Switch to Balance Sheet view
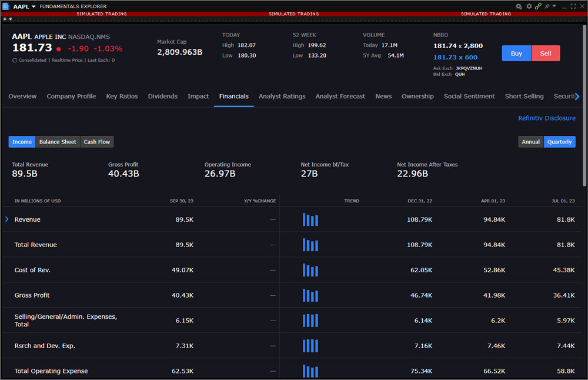Viewport: 588px width, 380px height. click(x=58, y=142)
